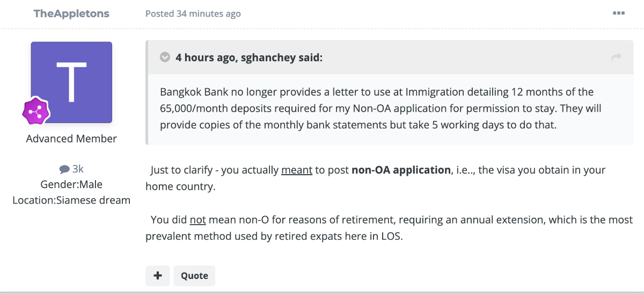Click the quoted Bangkok Bank text block
644x294 pixels.
click(x=380, y=107)
